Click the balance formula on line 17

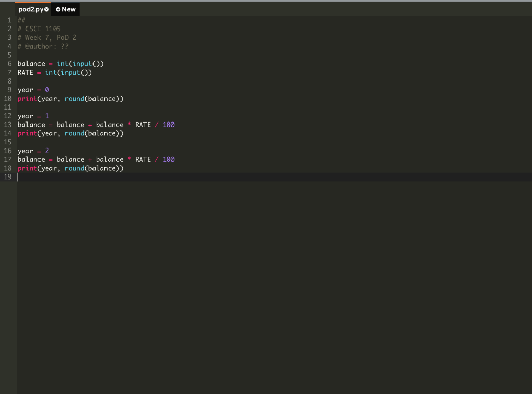[x=96, y=160]
